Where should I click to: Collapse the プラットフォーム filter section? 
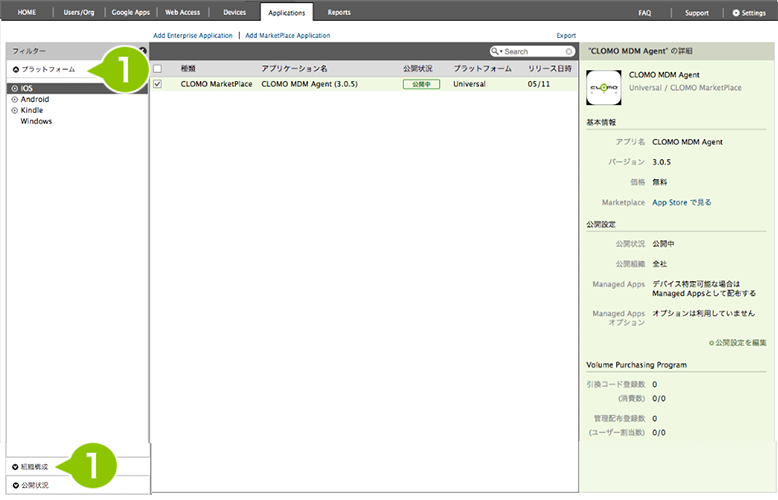click(44, 69)
